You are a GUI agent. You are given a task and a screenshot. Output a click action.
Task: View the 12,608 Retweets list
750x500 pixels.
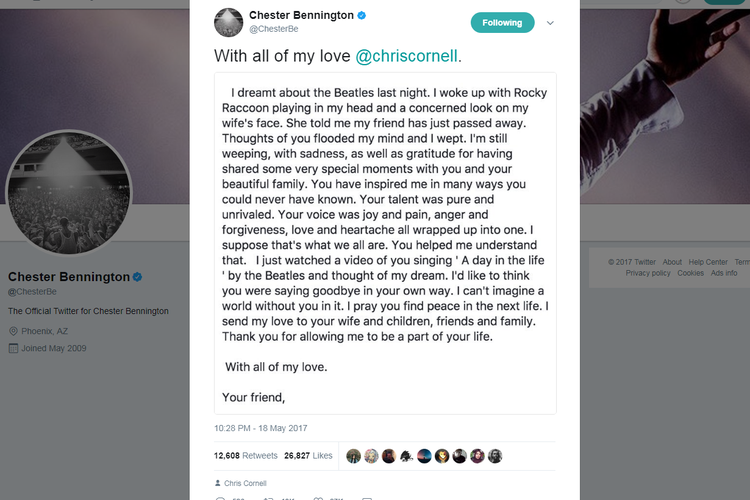(246, 456)
